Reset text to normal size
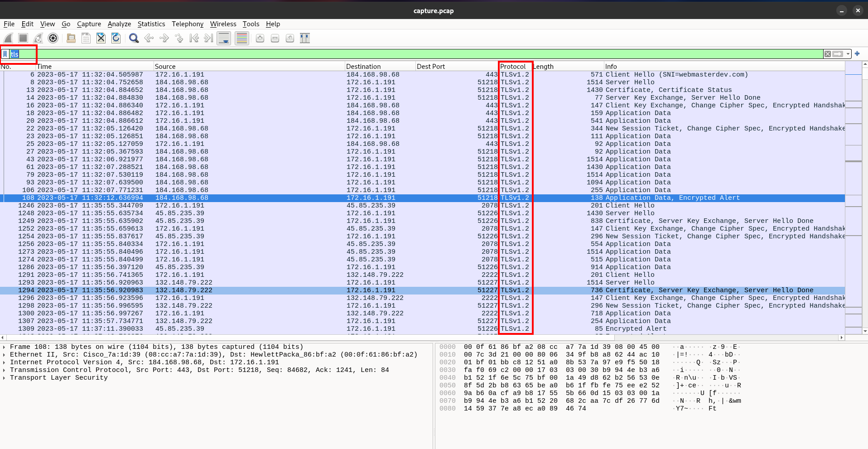The image size is (868, 449). click(290, 39)
